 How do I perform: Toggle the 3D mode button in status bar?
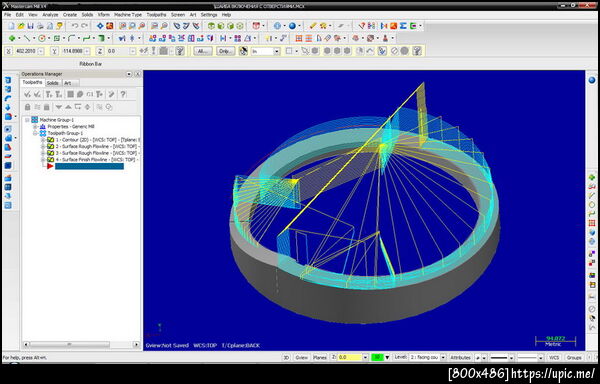click(286, 358)
